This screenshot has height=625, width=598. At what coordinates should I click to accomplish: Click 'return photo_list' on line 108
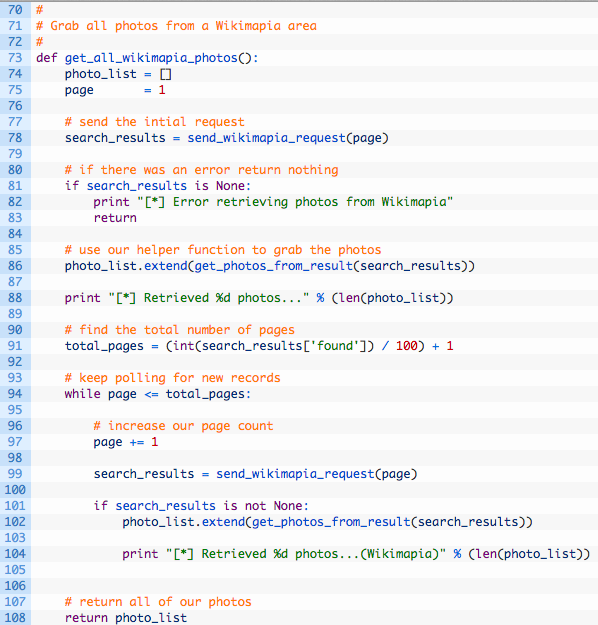126,618
